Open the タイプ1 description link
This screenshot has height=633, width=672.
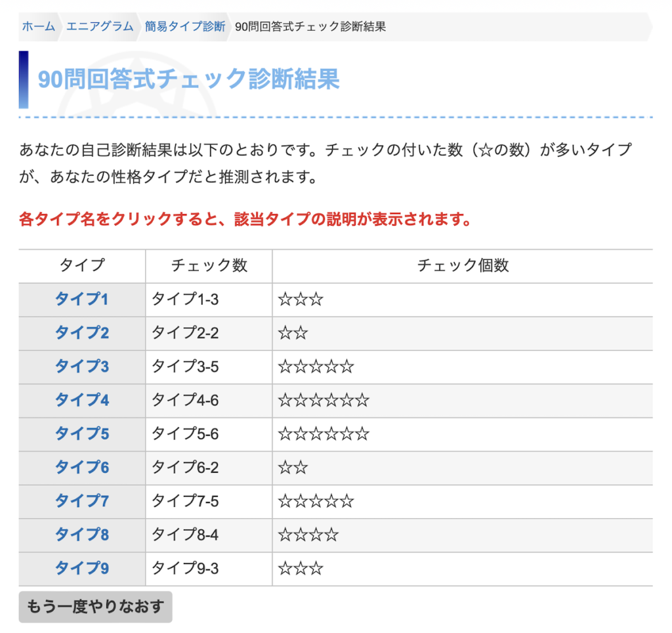tap(81, 299)
